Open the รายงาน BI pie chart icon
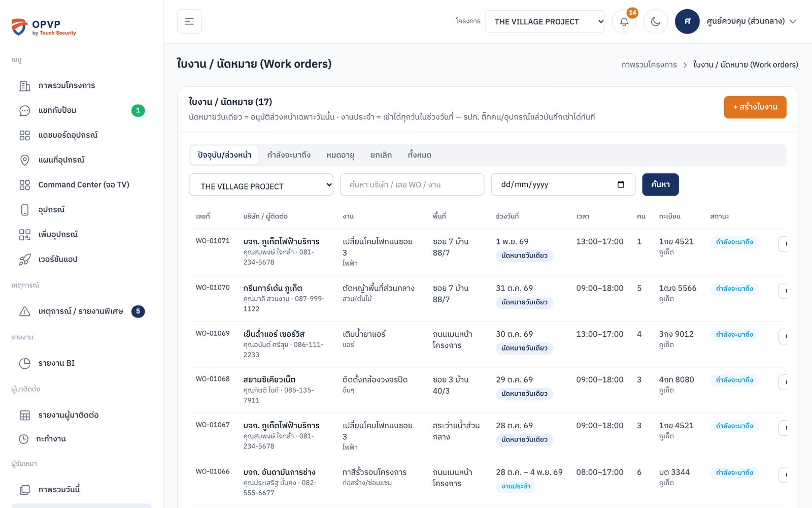Image resolution: width=812 pixels, height=508 pixels. tap(25, 363)
